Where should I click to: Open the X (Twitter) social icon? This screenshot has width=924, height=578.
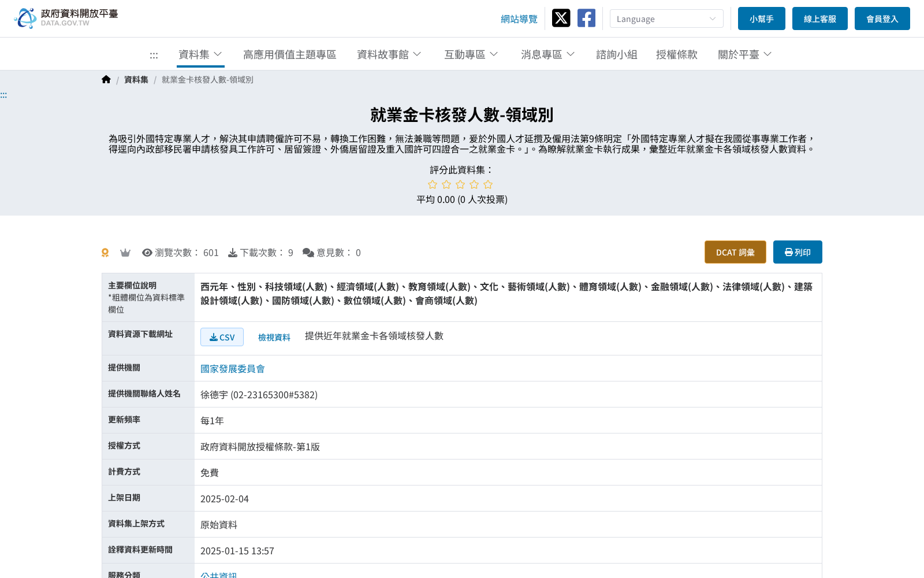561,18
